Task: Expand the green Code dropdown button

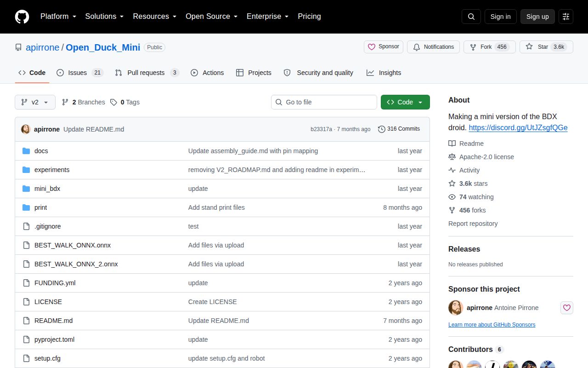Action: pyautogui.click(x=405, y=102)
